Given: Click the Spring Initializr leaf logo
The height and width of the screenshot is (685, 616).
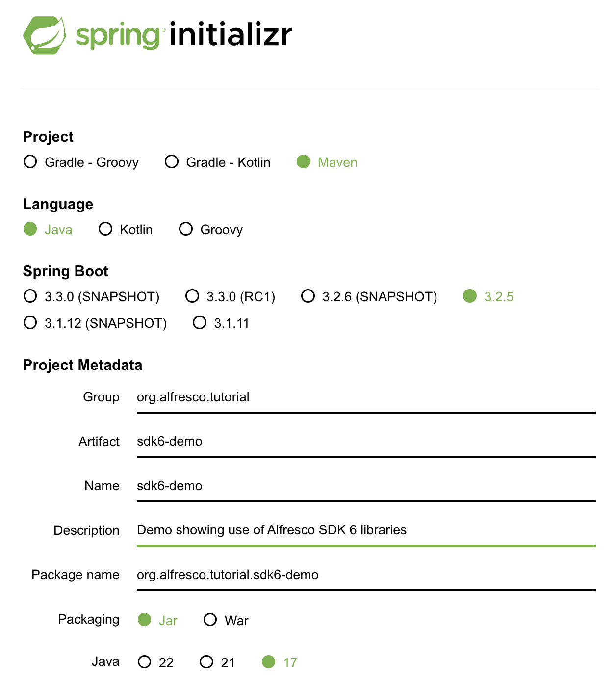Looking at the screenshot, I should point(46,34).
